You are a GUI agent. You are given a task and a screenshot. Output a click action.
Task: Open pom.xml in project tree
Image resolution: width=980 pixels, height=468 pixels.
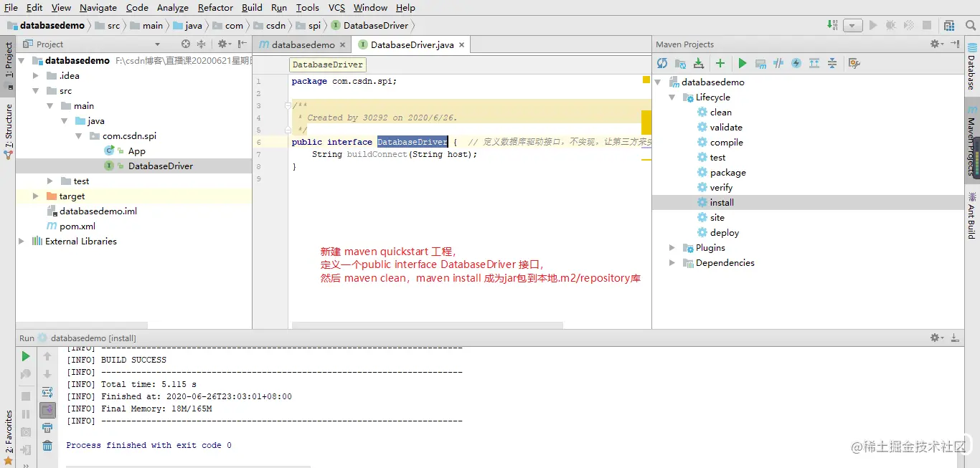(x=77, y=226)
